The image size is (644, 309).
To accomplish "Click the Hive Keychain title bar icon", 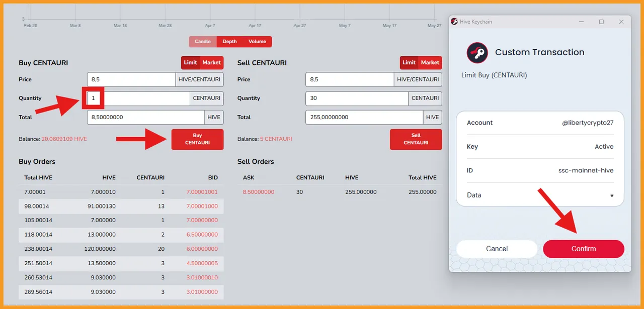I will pyautogui.click(x=455, y=22).
